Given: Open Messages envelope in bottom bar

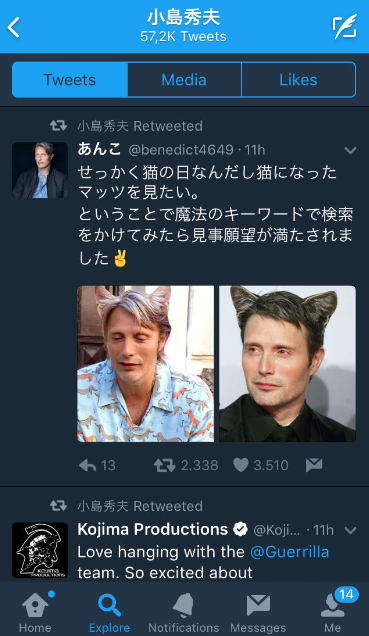Looking at the screenshot, I should (x=258, y=612).
